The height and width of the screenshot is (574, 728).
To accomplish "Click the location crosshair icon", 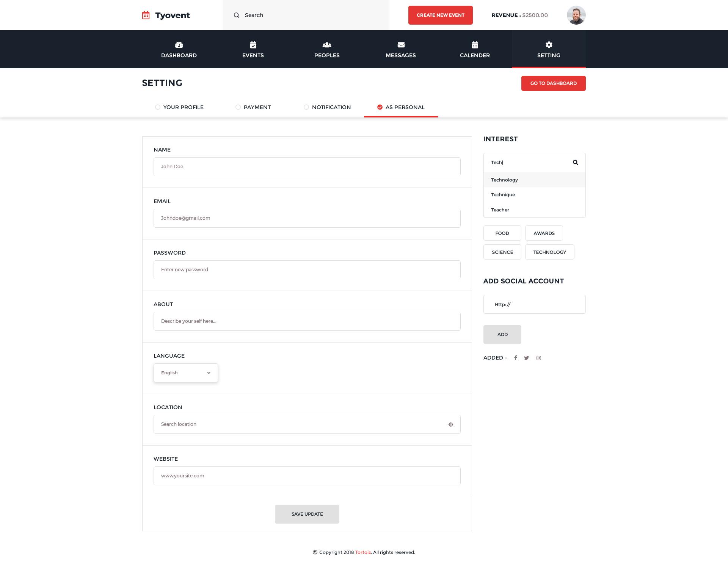I will (x=451, y=424).
